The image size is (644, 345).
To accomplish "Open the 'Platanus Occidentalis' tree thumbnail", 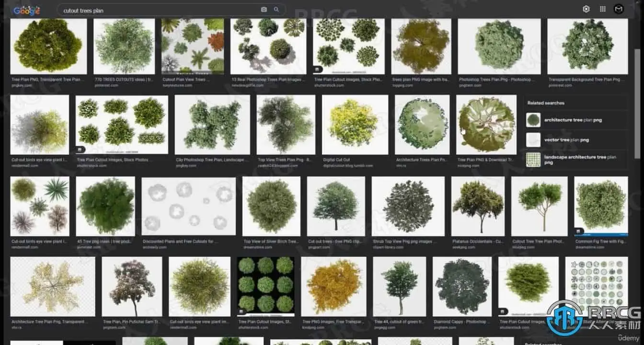I will 478,206.
